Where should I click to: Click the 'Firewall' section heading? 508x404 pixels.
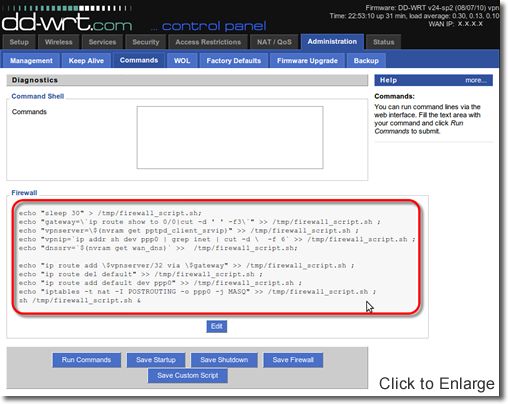(x=24, y=193)
